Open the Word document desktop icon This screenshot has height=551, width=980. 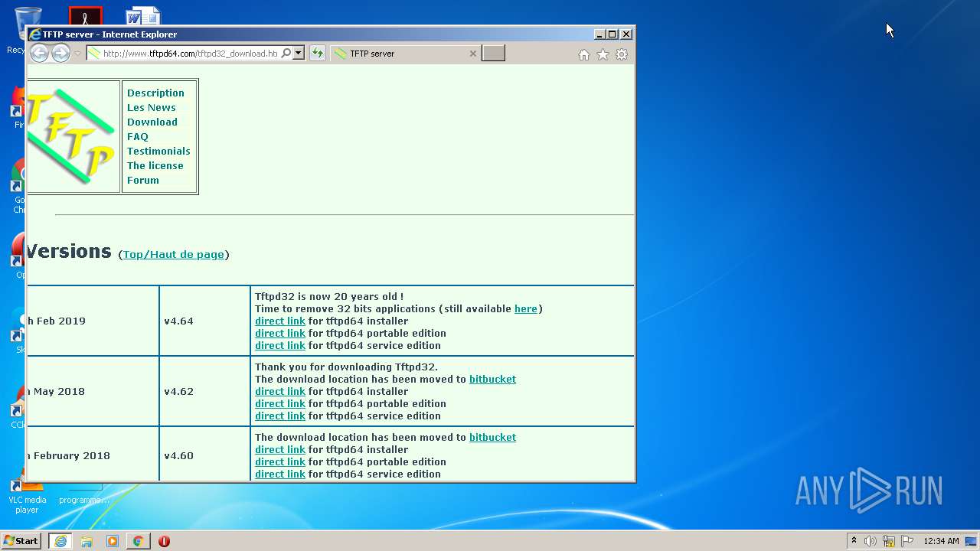[143, 16]
